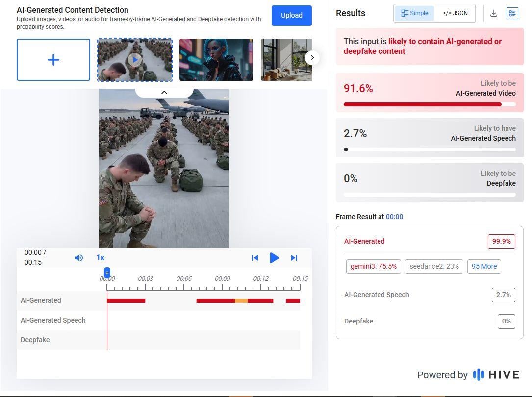Click the plus icon to add media
This screenshot has width=532, height=397.
(53, 60)
